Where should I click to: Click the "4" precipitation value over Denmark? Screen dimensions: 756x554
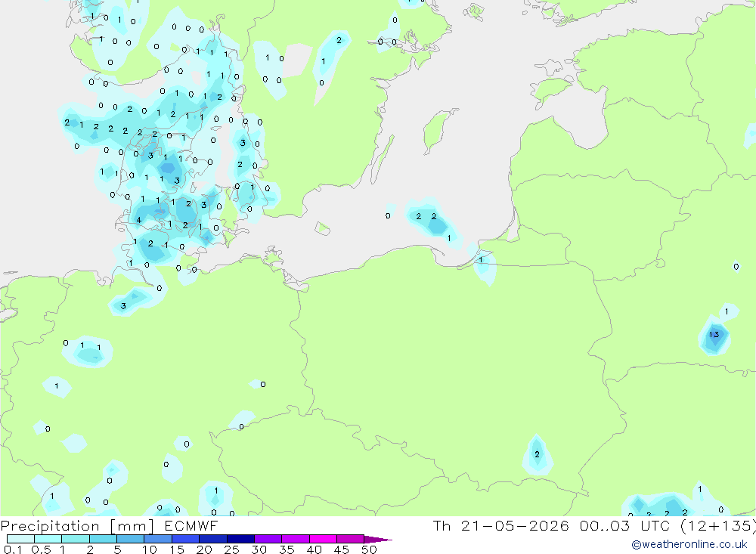click(x=139, y=220)
